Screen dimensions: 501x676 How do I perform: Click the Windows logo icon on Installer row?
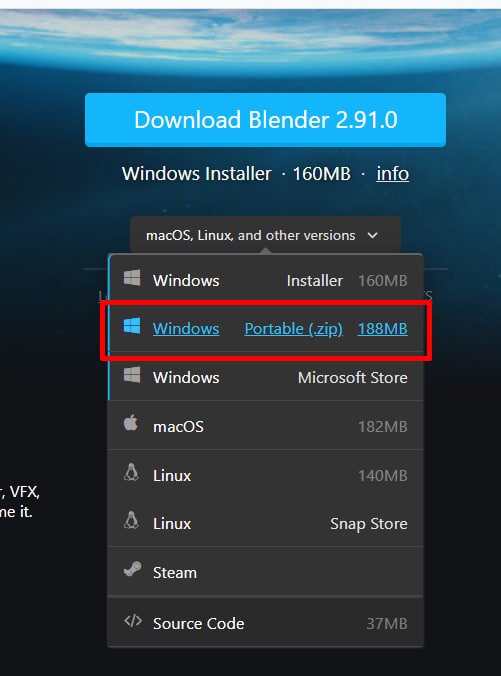click(x=132, y=278)
